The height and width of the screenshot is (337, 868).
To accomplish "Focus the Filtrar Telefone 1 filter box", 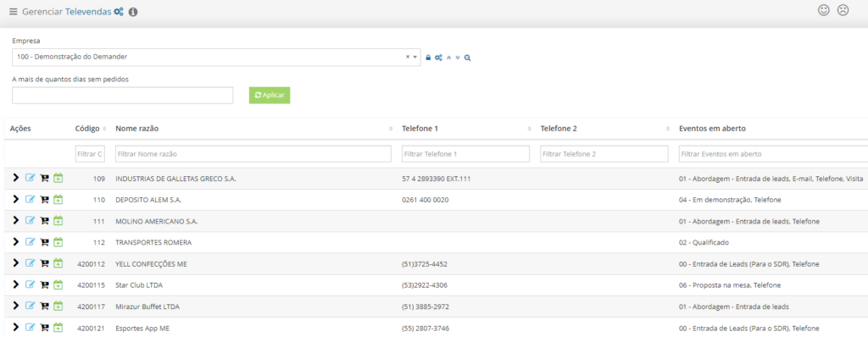I will pyautogui.click(x=465, y=154).
